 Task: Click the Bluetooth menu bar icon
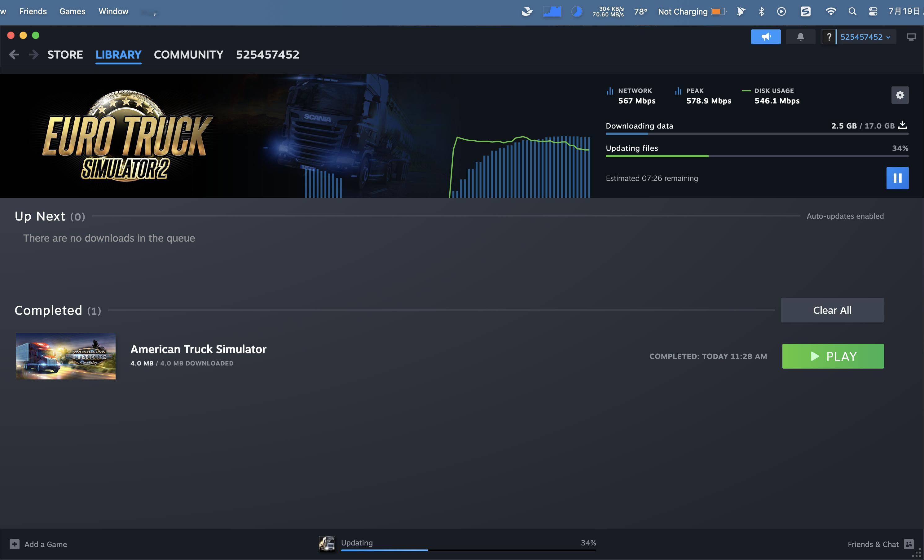coord(761,12)
